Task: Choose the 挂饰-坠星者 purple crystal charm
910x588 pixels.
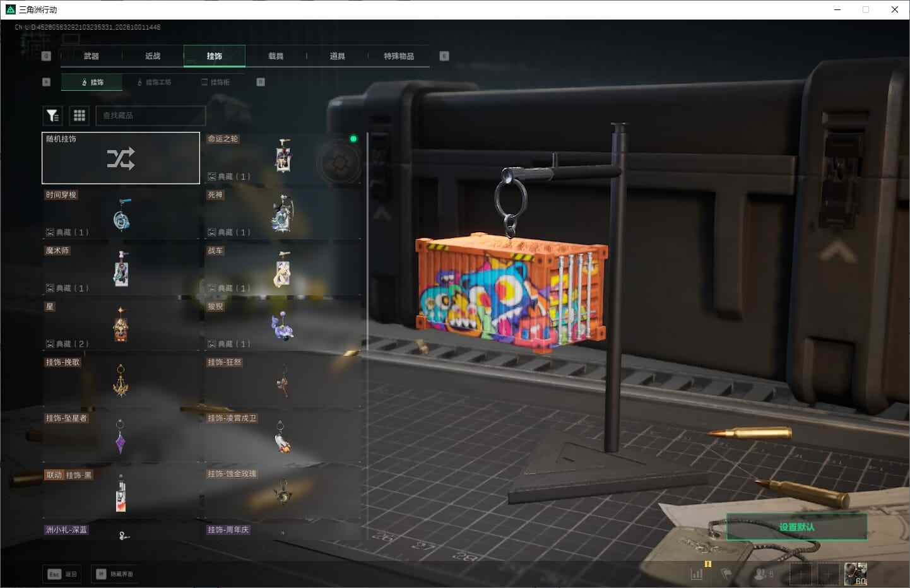Action: pos(120,437)
